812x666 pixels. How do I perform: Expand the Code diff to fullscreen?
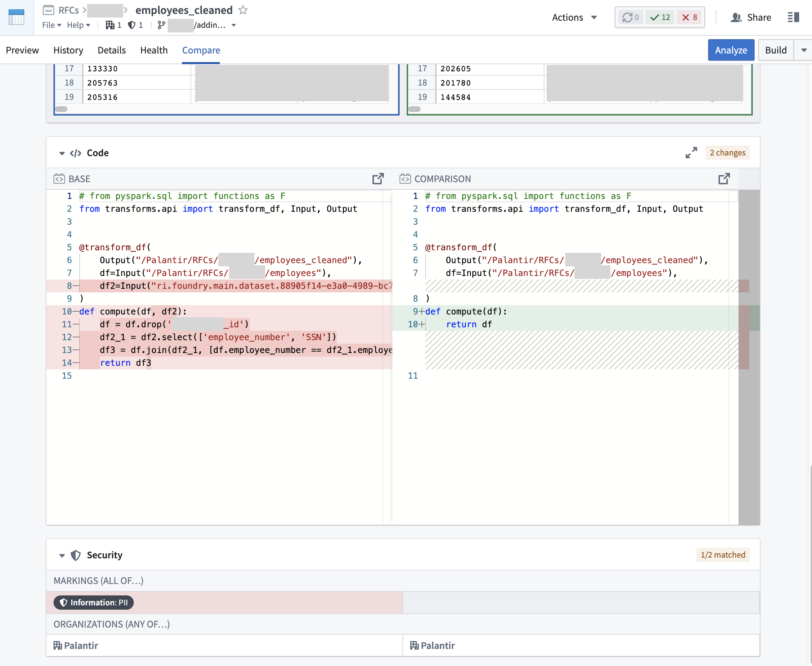click(691, 153)
